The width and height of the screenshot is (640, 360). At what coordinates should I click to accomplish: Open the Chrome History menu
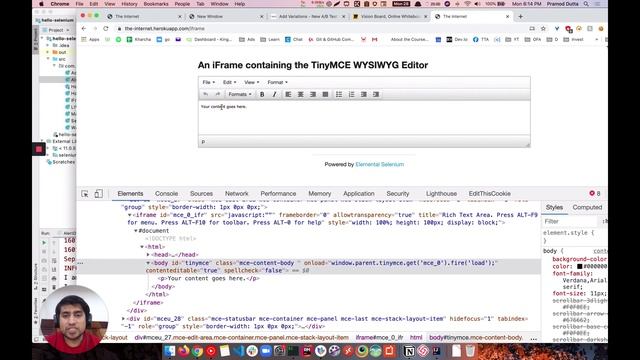pos(129,4)
